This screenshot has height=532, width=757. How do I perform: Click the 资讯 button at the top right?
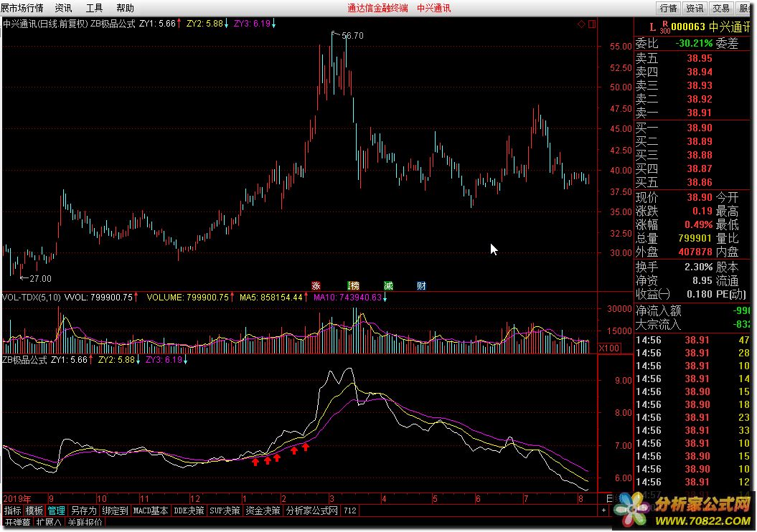point(695,8)
